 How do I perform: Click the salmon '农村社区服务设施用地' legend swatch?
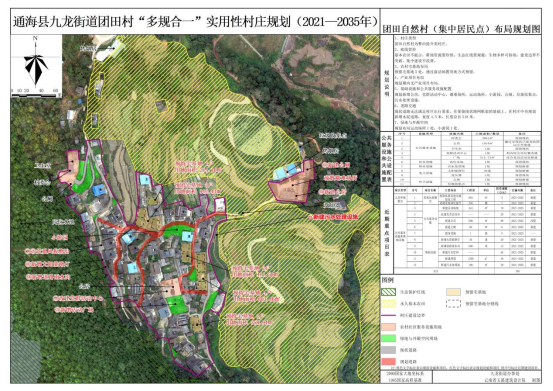point(388,326)
